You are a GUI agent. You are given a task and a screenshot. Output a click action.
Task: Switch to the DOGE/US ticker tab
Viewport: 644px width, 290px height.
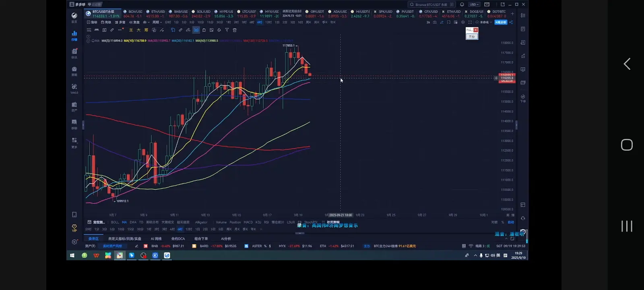point(474,14)
